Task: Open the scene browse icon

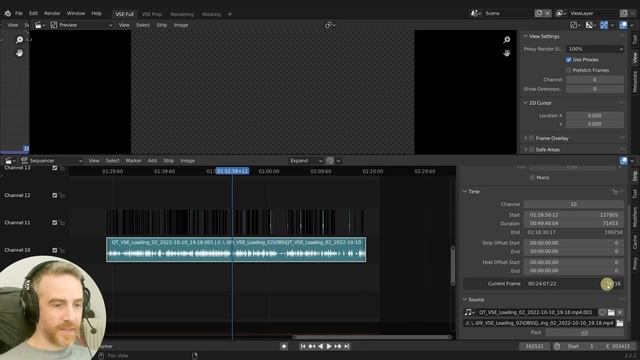Action: 476,13
